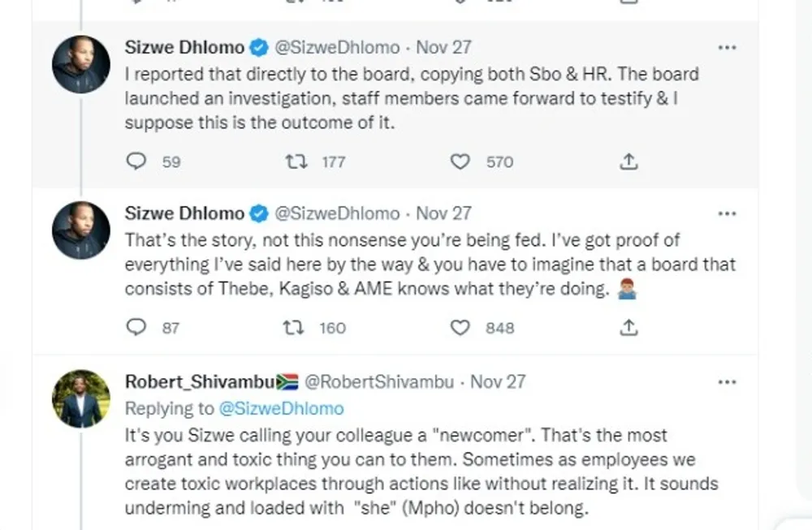
Task: Open the Nov 27 timestamp on the second Sizwe tweet
Action: [443, 213]
